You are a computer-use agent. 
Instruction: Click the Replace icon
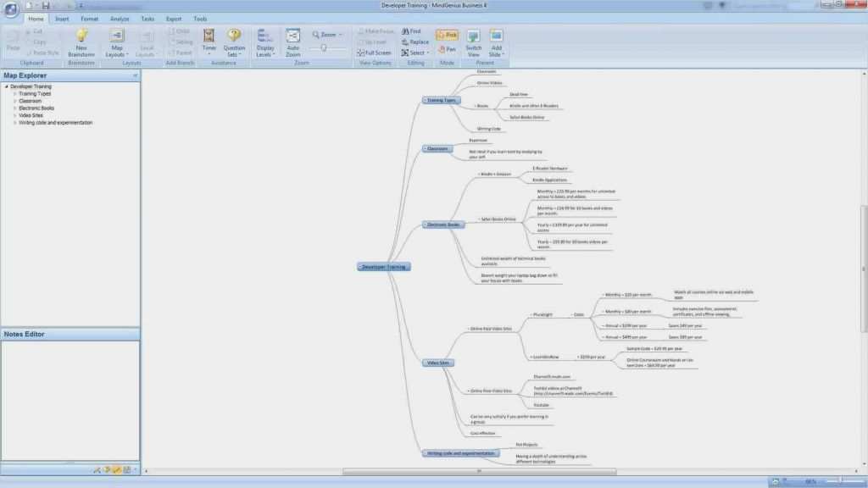[415, 41]
